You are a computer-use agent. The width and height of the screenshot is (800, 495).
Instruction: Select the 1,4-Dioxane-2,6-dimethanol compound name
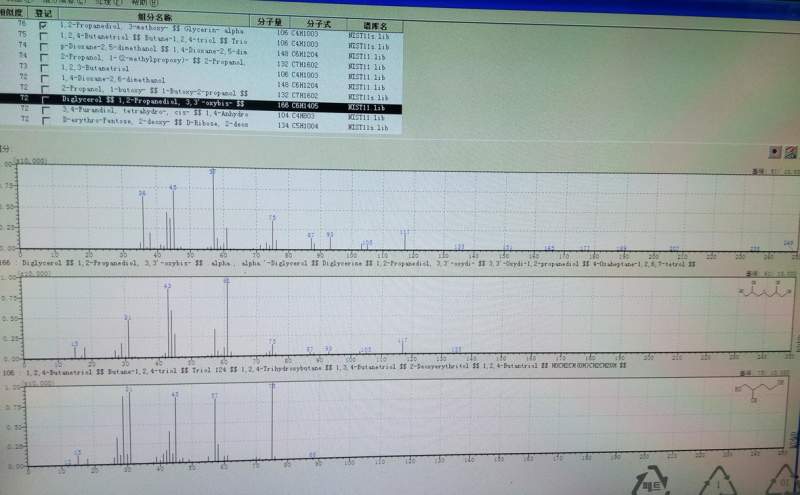point(113,79)
